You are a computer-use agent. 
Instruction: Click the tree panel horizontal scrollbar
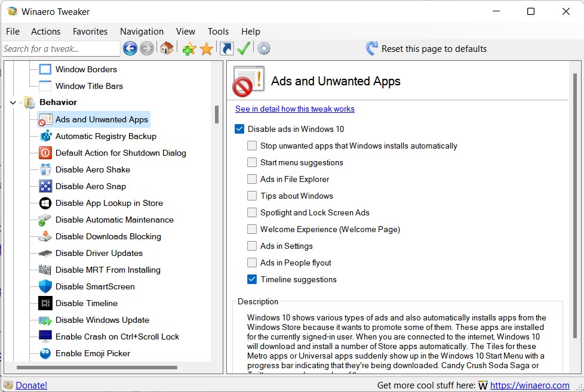coord(97,368)
